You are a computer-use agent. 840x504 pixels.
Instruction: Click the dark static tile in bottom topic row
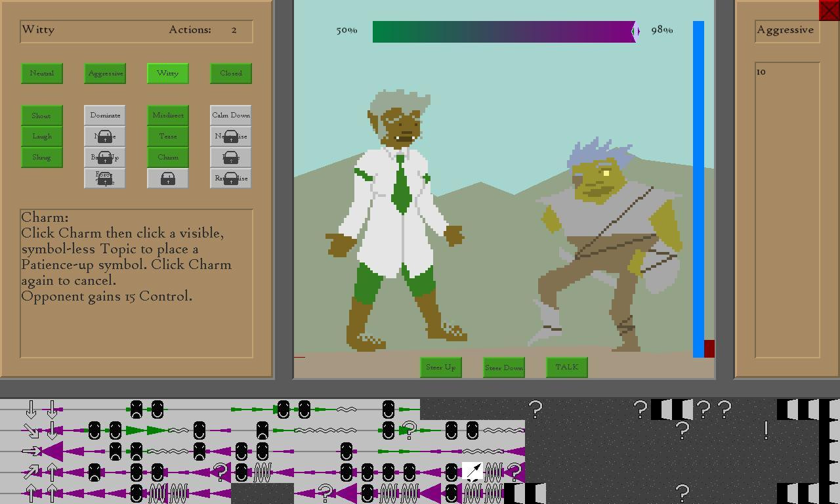(x=262, y=493)
